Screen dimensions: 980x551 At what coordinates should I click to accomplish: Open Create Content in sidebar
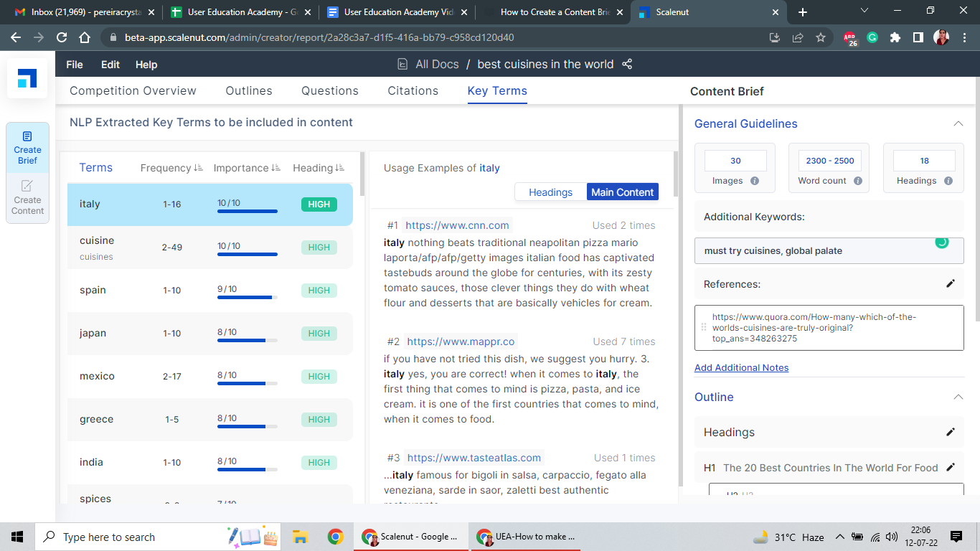[27, 198]
